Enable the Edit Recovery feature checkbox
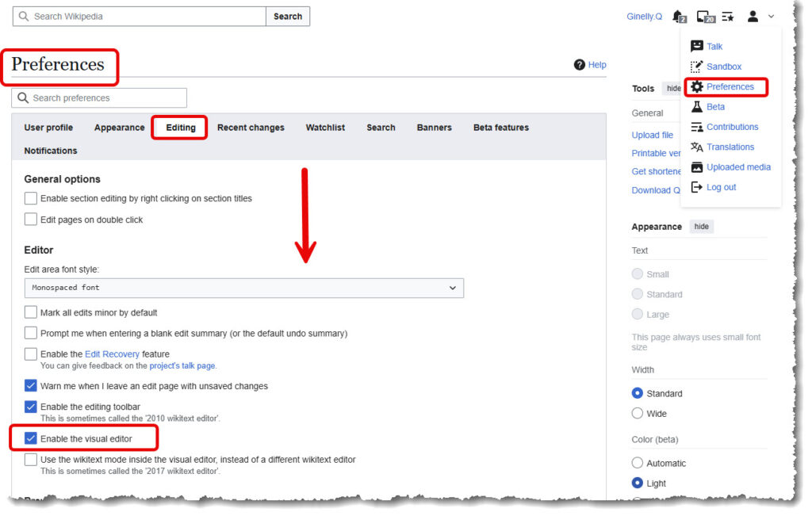 (31, 354)
